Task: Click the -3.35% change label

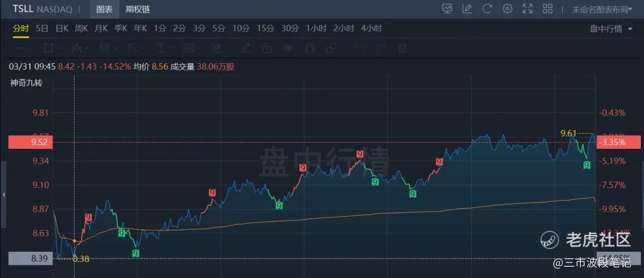Action: click(x=618, y=143)
